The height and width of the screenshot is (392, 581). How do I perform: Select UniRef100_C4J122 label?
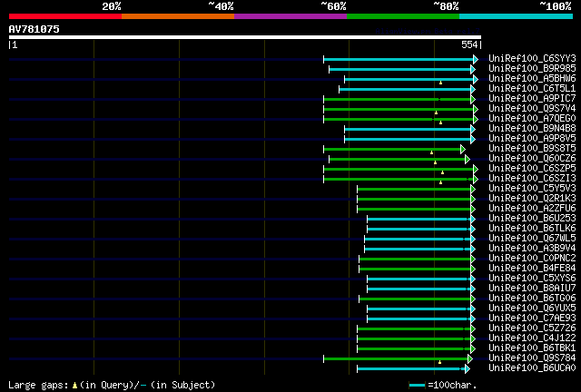pyautogui.click(x=532, y=338)
